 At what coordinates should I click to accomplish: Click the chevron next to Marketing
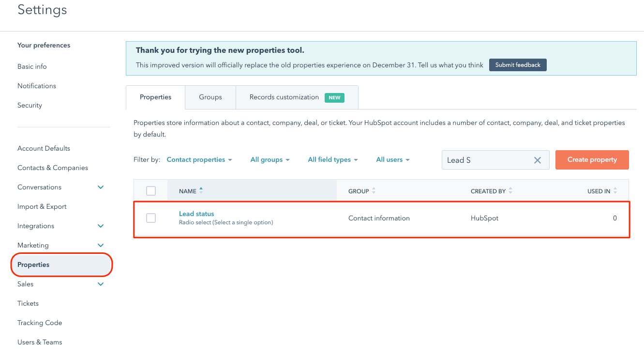(x=101, y=245)
